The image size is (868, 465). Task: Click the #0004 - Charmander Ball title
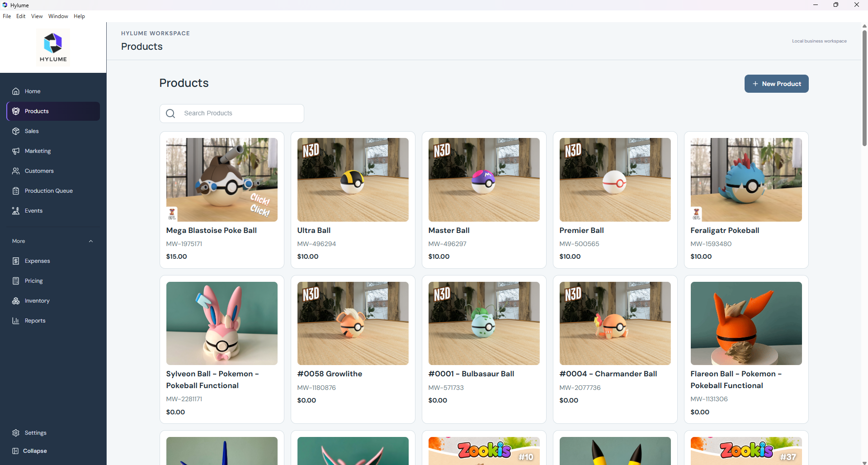[608, 374]
